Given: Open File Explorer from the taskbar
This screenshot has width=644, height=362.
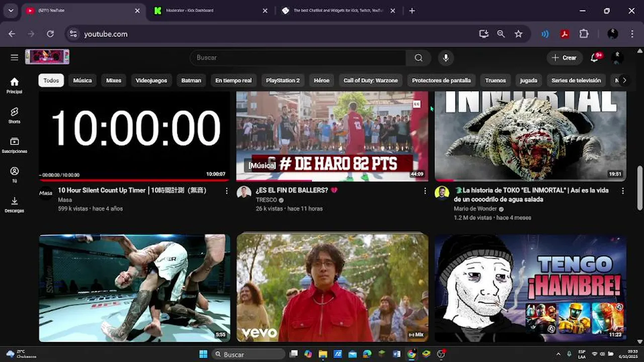Looking at the screenshot, I should (x=323, y=354).
